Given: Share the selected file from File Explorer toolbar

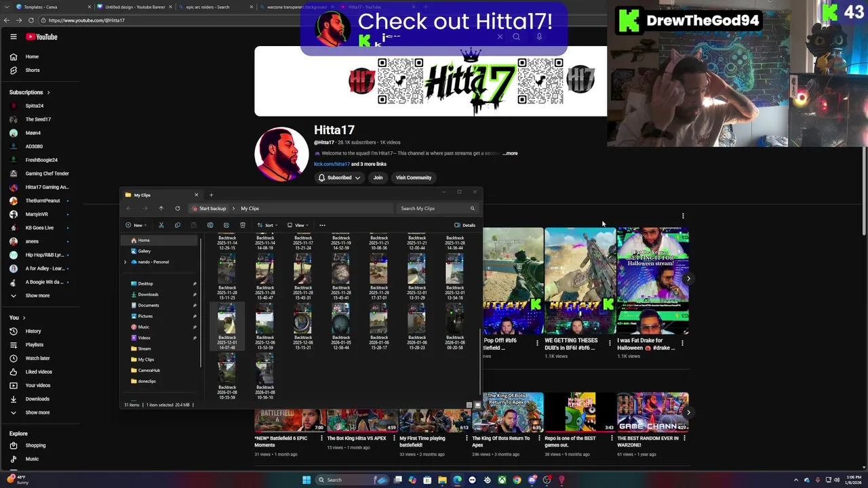Looking at the screenshot, I should coord(226,225).
